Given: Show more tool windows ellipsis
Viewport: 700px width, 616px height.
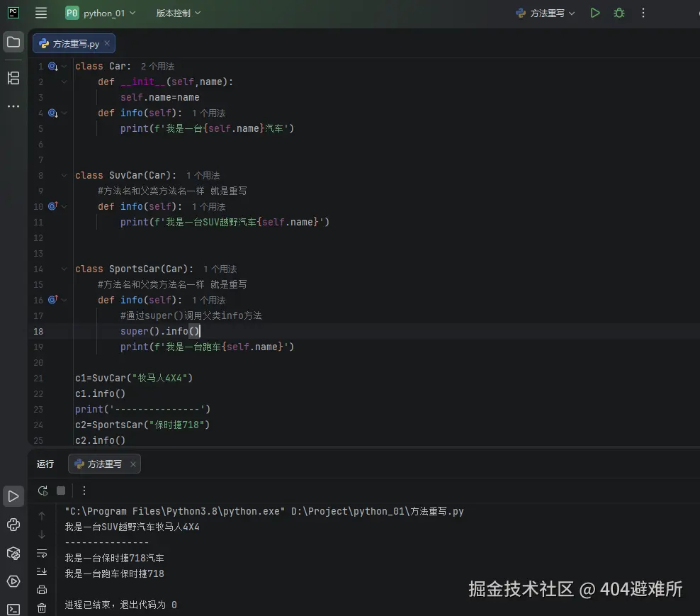Looking at the screenshot, I should (13, 106).
